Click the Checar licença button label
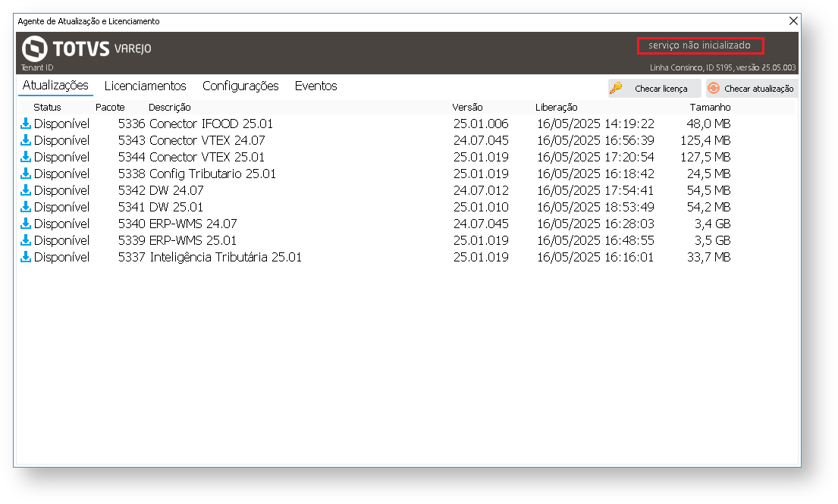The width and height of the screenshot is (838, 504). tap(661, 89)
